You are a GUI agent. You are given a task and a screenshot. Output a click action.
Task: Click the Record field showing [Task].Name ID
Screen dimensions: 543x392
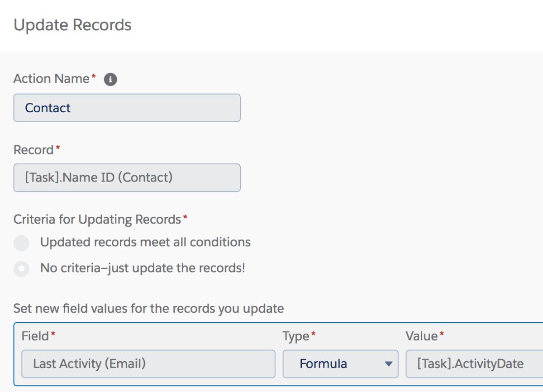127,177
